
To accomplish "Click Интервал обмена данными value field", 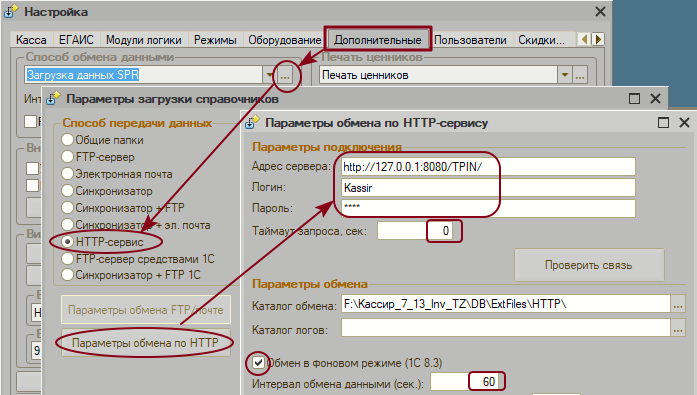I will coord(466,382).
